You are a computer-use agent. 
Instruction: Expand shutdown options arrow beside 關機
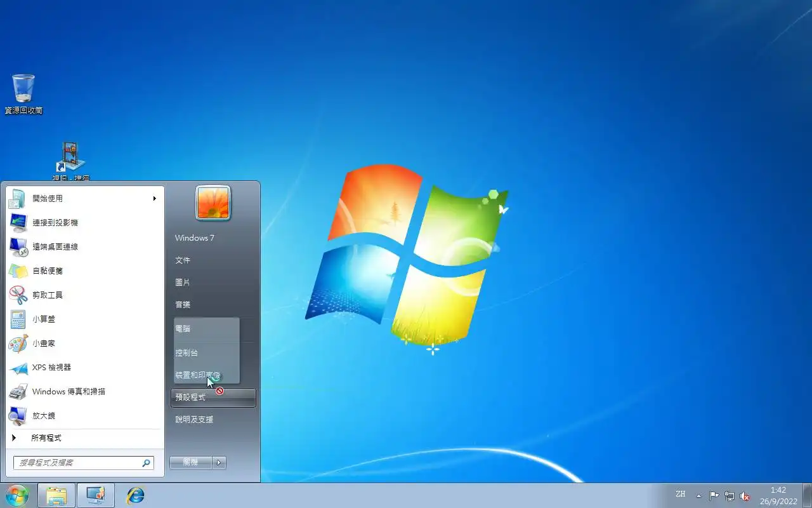coord(219,463)
